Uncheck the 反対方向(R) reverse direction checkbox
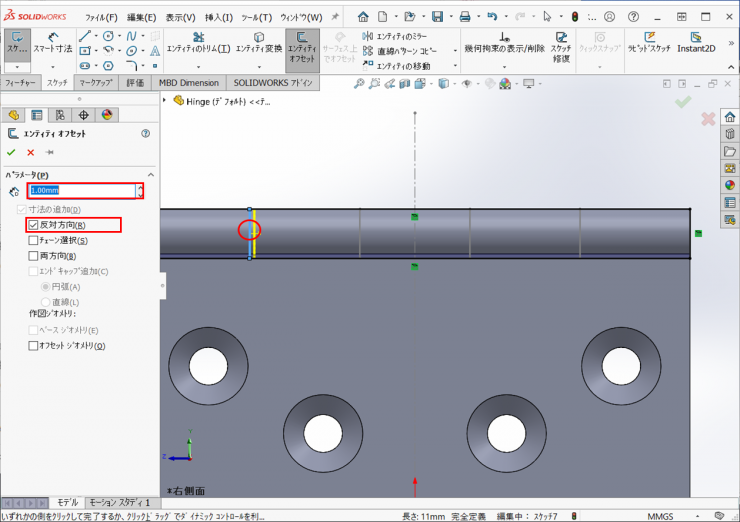 33,225
